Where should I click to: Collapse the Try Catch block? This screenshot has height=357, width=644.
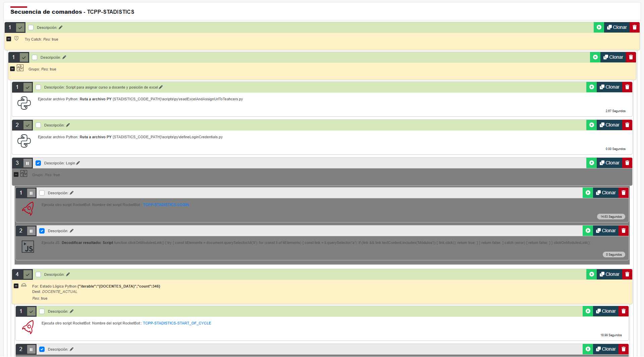9,39
